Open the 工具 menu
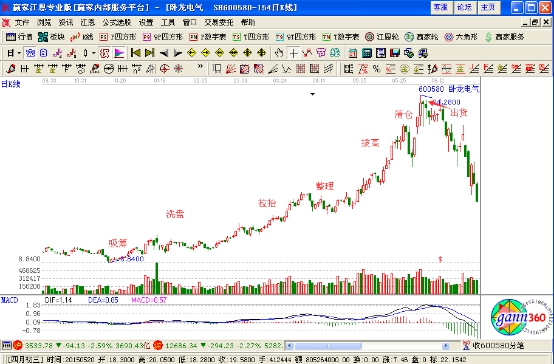The image size is (554, 364). click(x=168, y=23)
